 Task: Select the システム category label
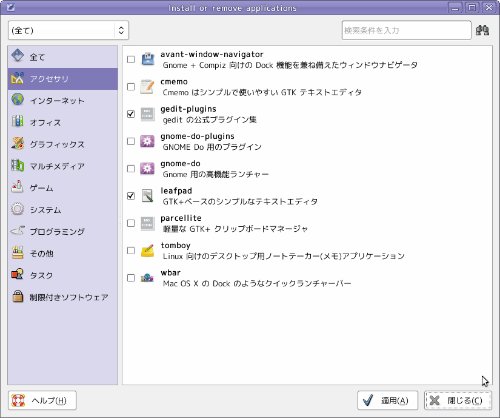[45, 210]
